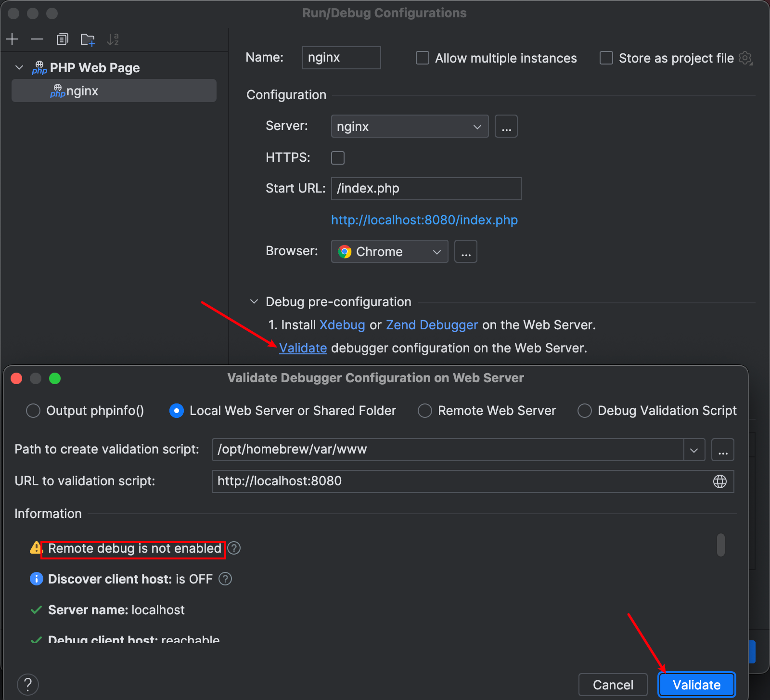Add new configuration with plus icon
Viewport: 770px width, 700px height.
[x=12, y=39]
